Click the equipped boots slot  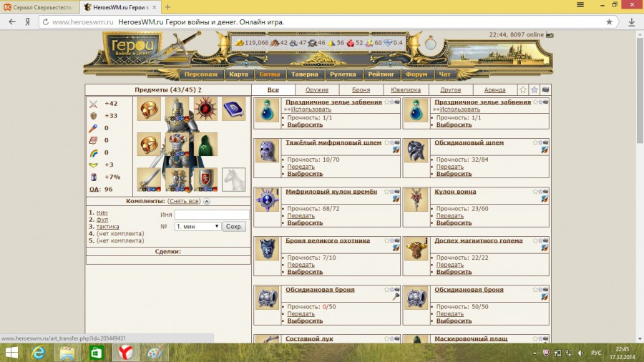pyautogui.click(x=177, y=180)
